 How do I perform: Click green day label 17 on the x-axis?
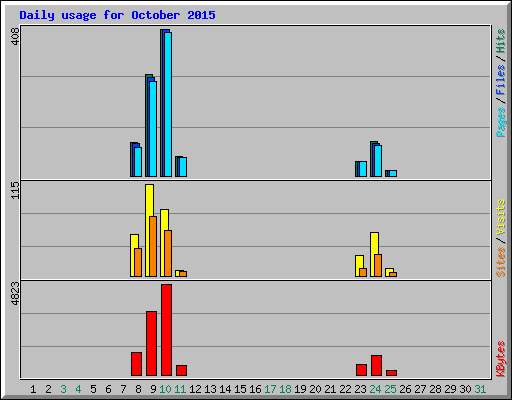(270, 389)
